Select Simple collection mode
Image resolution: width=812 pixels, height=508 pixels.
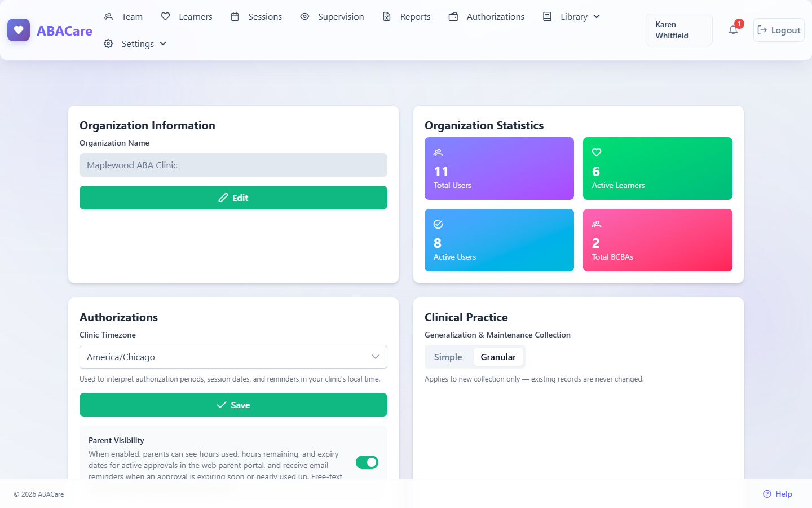pos(448,357)
